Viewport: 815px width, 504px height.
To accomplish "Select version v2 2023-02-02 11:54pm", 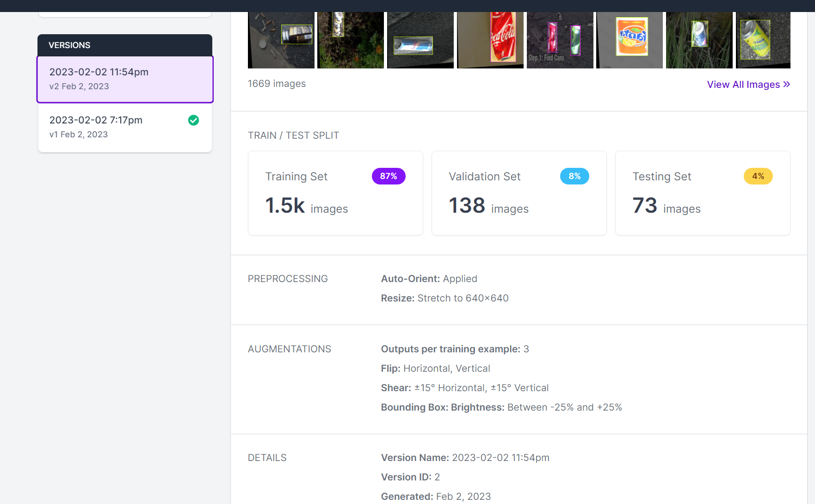I will pyautogui.click(x=125, y=79).
